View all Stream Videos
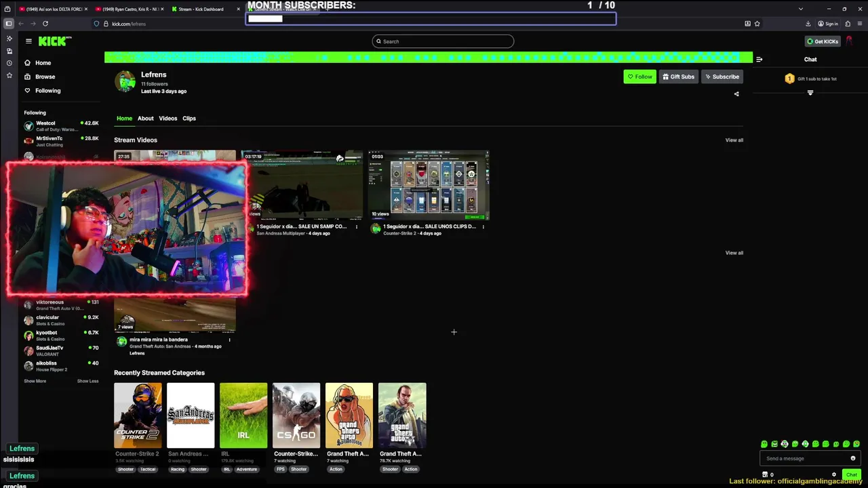Image resolution: width=868 pixels, height=488 pixels. point(734,140)
